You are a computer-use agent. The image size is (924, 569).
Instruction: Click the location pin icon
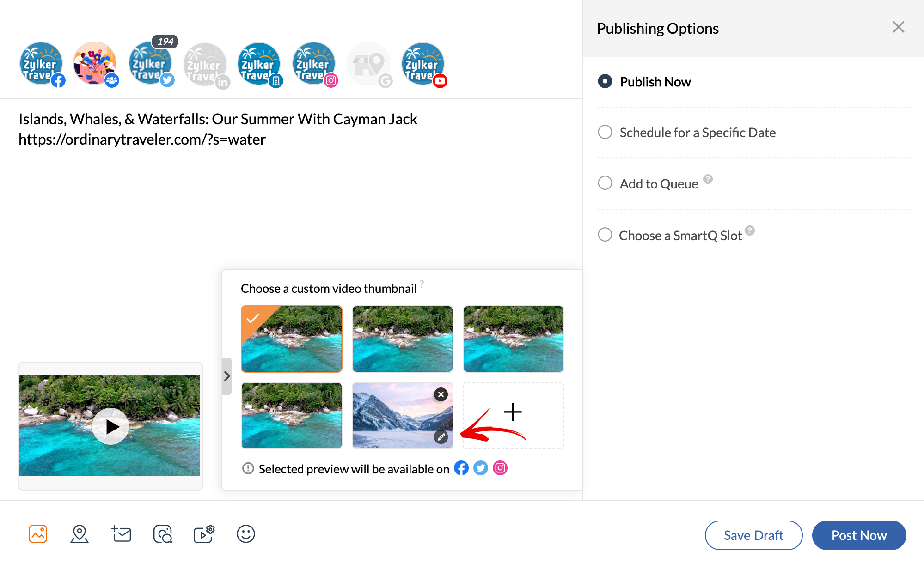(80, 534)
